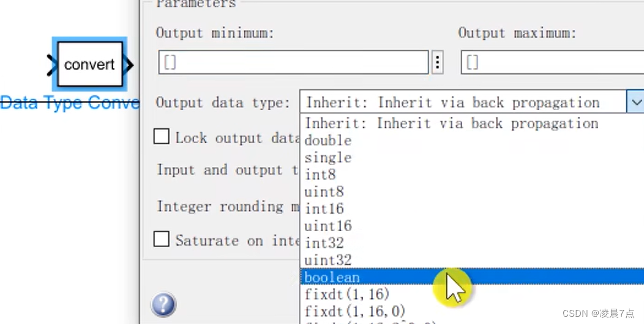The width and height of the screenshot is (644, 324).
Task: Choose int8 in the dropdown list
Action: (x=472, y=175)
